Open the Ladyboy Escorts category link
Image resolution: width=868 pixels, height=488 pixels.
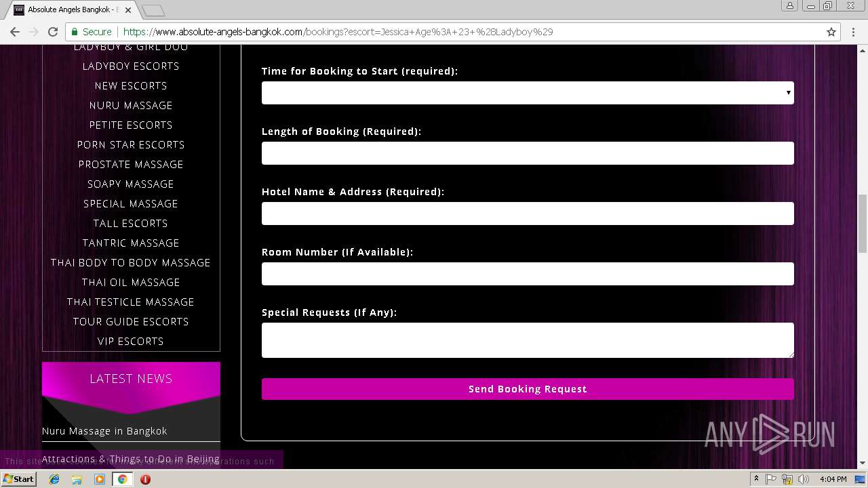(x=131, y=66)
